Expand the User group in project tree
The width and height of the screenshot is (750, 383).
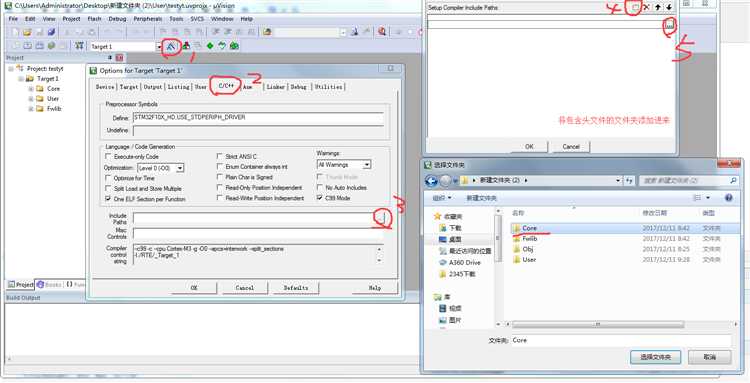31,99
